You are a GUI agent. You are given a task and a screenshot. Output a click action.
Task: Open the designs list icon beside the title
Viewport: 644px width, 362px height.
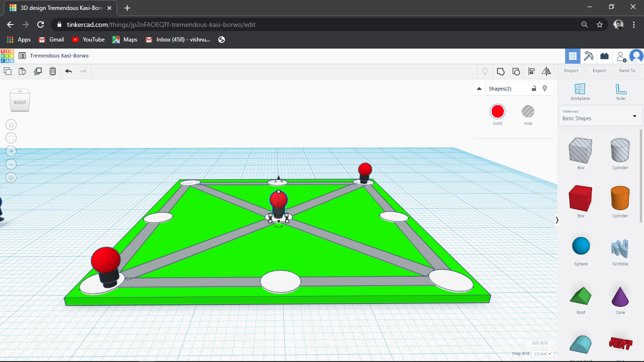click(x=22, y=56)
